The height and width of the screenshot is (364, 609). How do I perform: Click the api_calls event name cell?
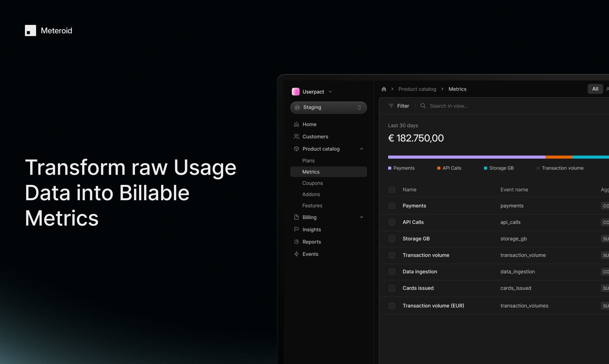[510, 222]
